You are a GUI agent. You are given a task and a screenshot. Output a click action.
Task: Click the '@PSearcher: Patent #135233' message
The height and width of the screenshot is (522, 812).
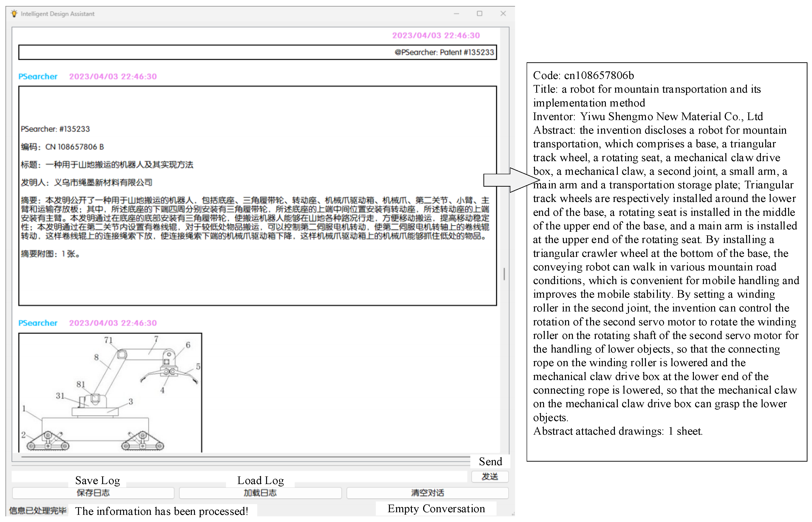[x=257, y=52]
